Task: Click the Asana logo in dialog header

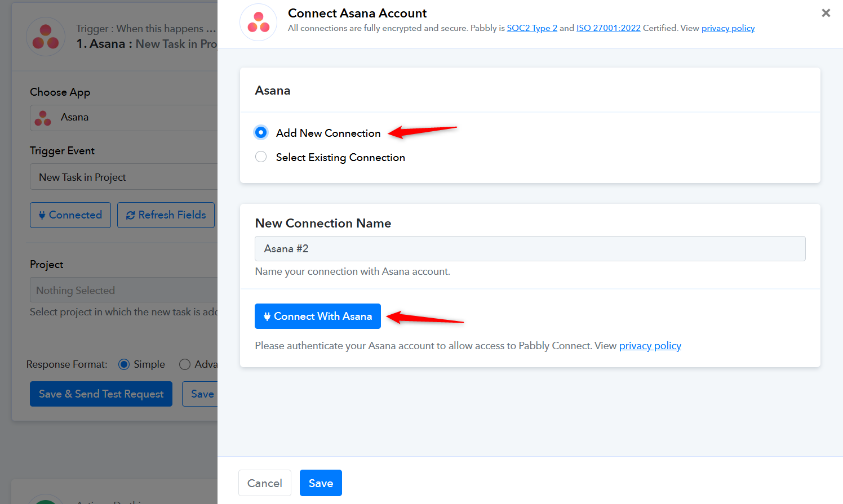Action: [259, 23]
